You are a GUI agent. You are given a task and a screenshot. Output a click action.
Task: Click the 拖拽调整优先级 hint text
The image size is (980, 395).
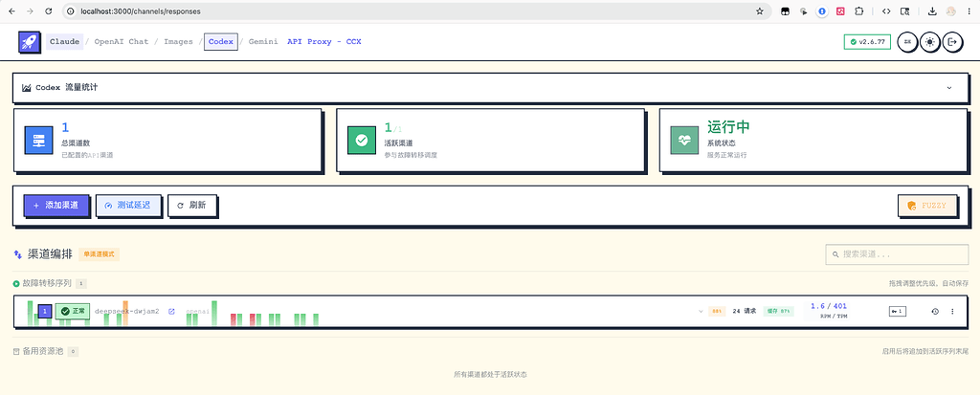coord(928,283)
